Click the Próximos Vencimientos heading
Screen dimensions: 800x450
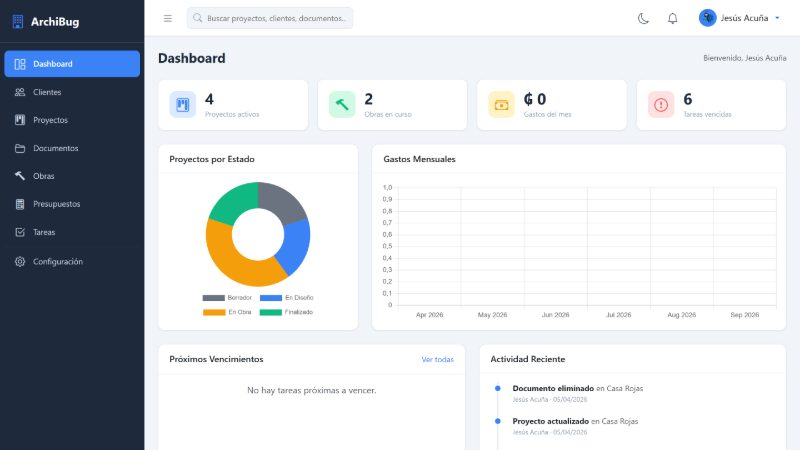(x=216, y=359)
